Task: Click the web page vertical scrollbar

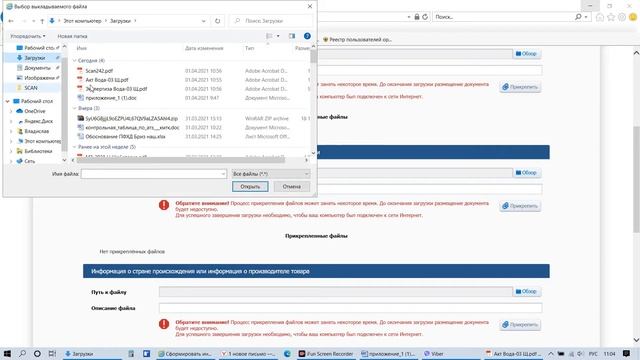Action: (636, 180)
